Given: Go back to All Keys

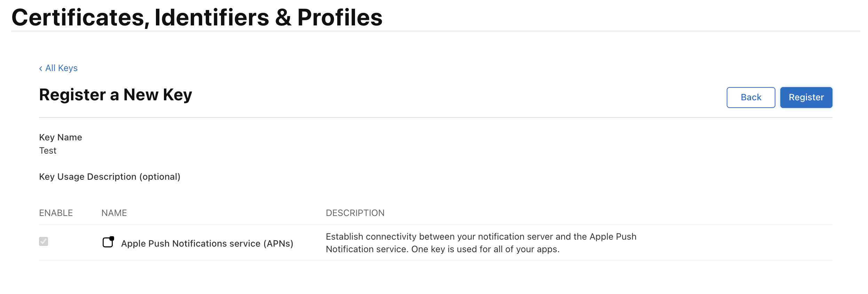Looking at the screenshot, I should click(x=61, y=68).
